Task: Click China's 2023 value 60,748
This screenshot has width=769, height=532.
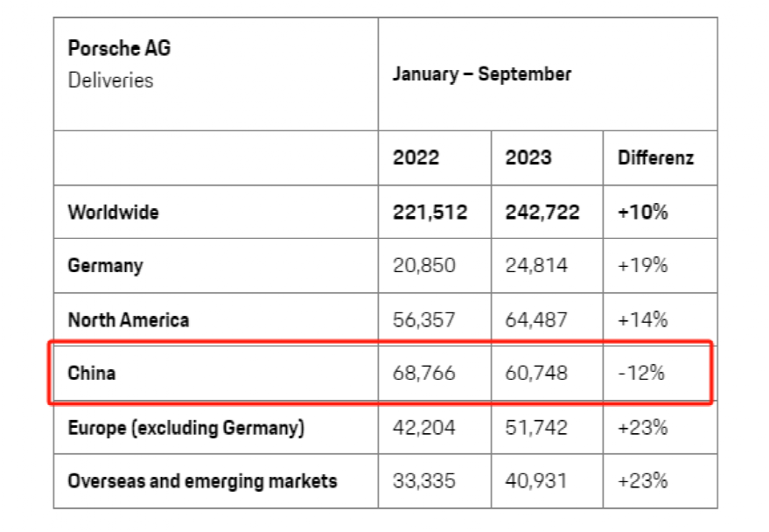Action: 536,373
